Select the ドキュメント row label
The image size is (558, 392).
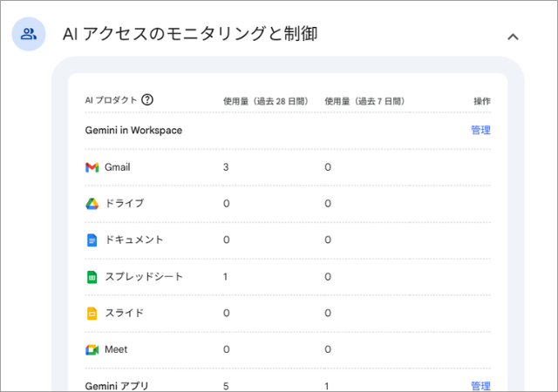(x=134, y=240)
